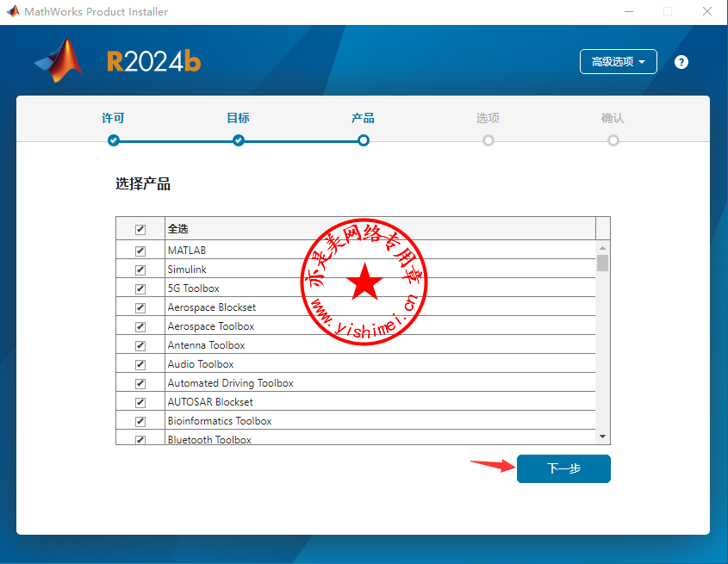Select the Automated Driving Toolbox row text
The width and height of the screenshot is (728, 564).
coord(230,383)
